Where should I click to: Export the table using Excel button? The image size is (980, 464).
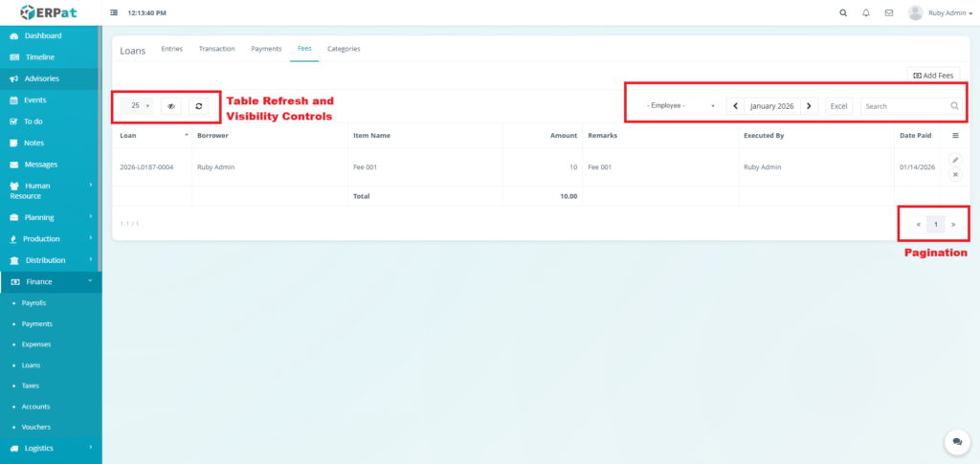838,106
